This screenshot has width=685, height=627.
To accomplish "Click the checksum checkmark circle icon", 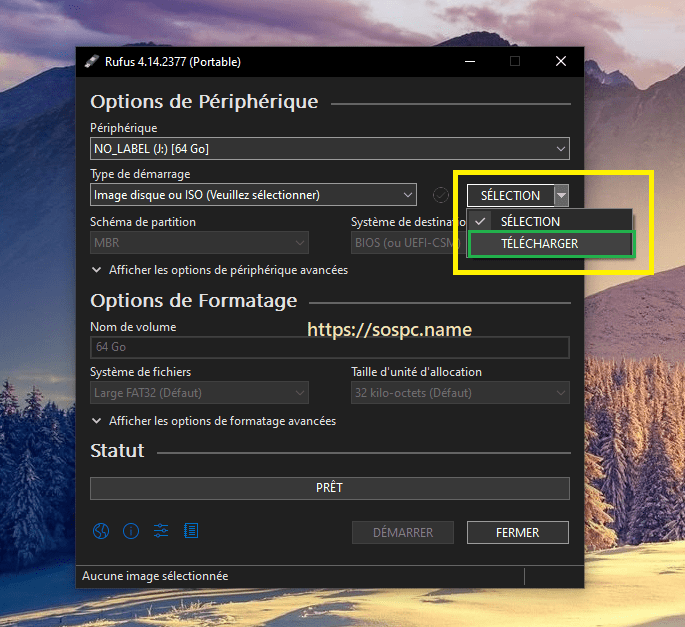I will (x=440, y=195).
